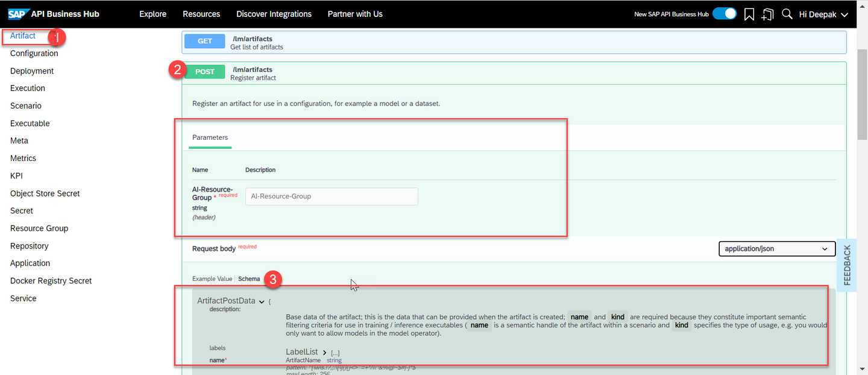This screenshot has width=868, height=375.
Task: Collapse the ArtifactPostData schema chevron
Action: click(262, 301)
